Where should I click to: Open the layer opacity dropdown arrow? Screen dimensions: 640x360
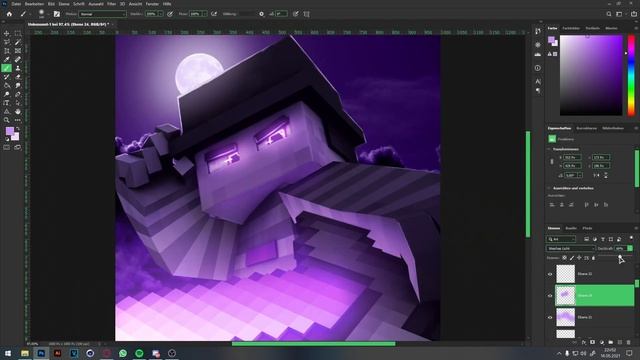pyautogui.click(x=630, y=248)
